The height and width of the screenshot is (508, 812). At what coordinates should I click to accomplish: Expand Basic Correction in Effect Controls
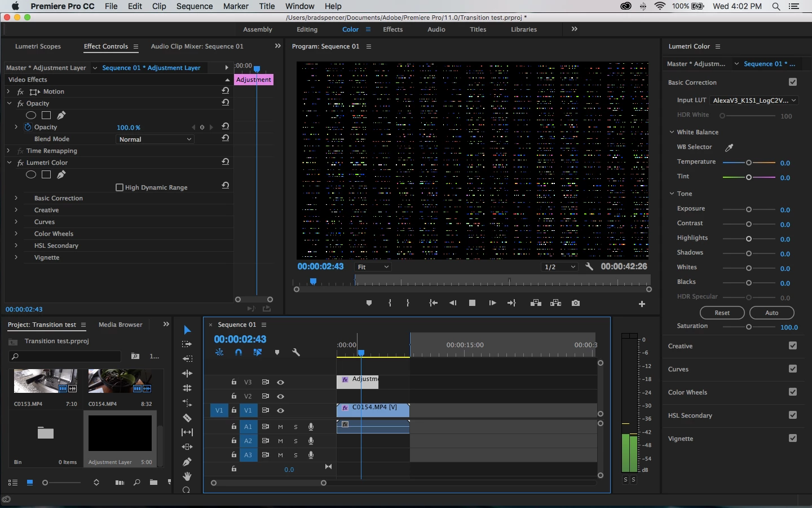(16, 198)
